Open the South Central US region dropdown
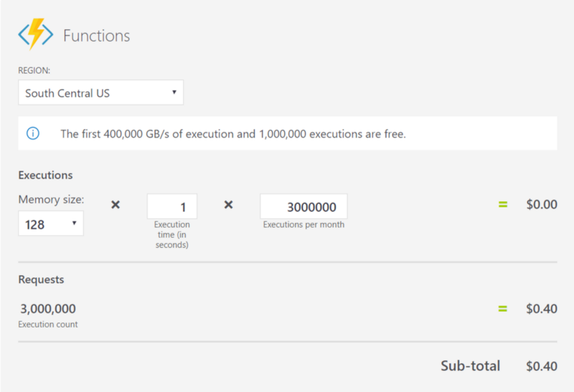 click(100, 93)
